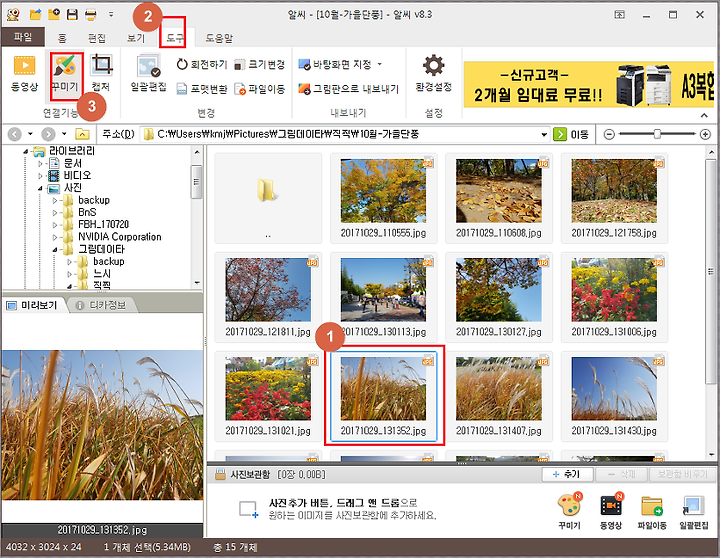Set image as 바탕화면 지정 wallpaper
The image size is (720, 558).
335,64
